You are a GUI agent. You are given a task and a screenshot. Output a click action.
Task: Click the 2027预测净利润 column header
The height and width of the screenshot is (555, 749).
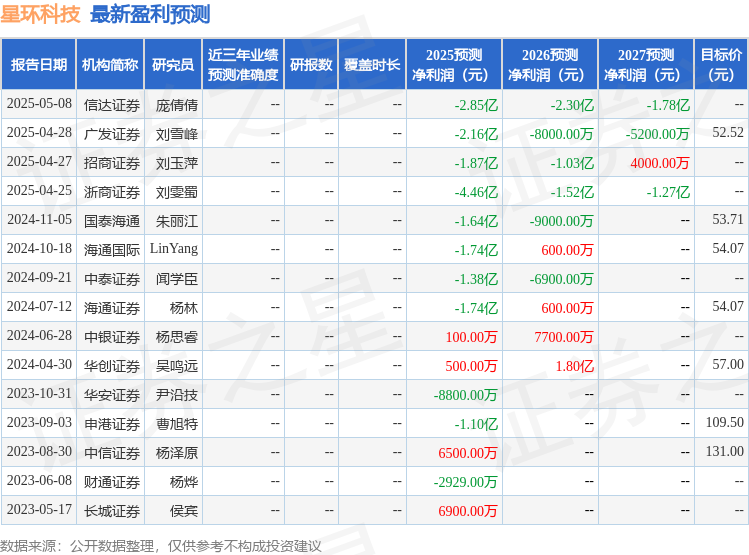click(x=645, y=65)
